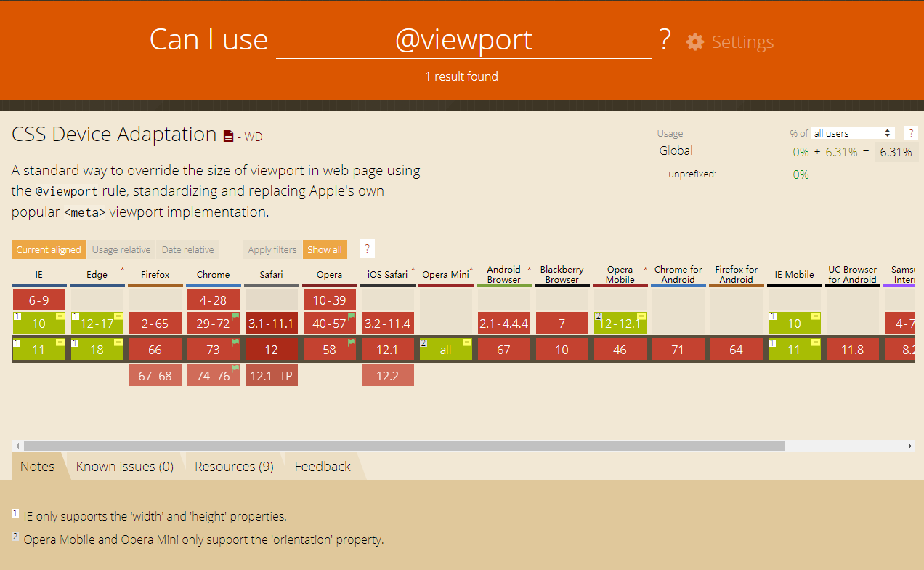Click the green flag on Opera 58 cell
924x570 pixels.
pos(352,342)
